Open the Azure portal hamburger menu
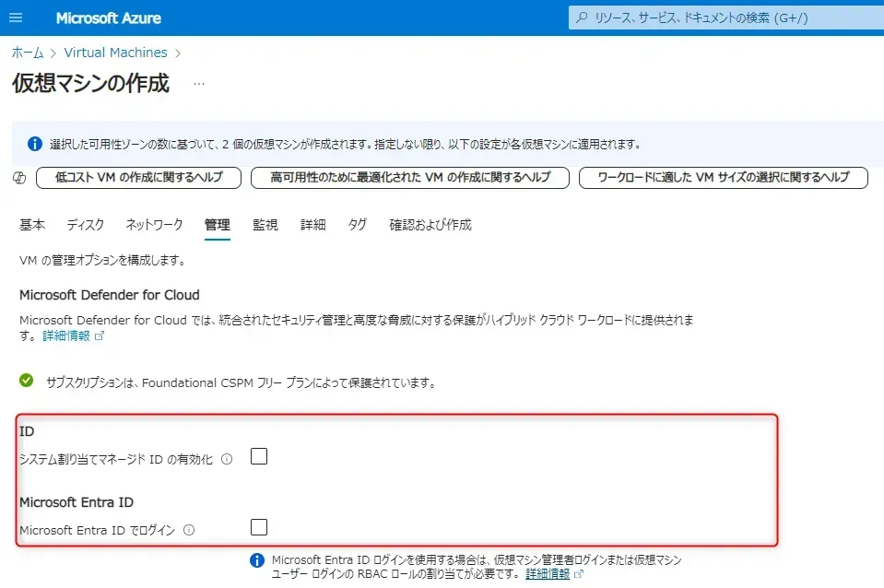 16,18
